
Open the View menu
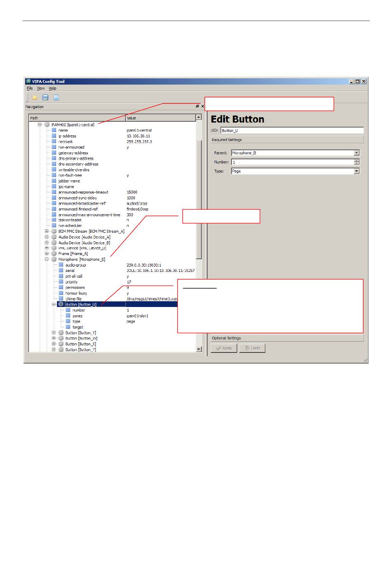[x=41, y=88]
